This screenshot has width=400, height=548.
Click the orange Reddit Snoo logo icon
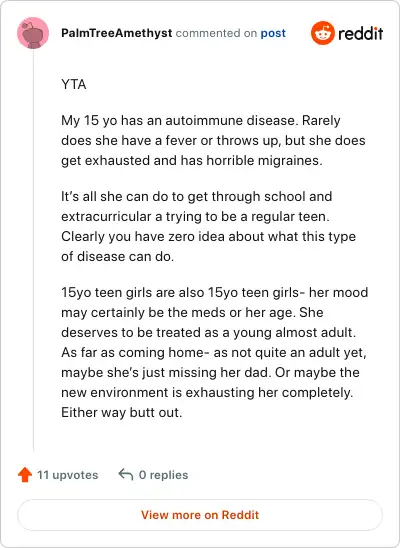point(323,33)
